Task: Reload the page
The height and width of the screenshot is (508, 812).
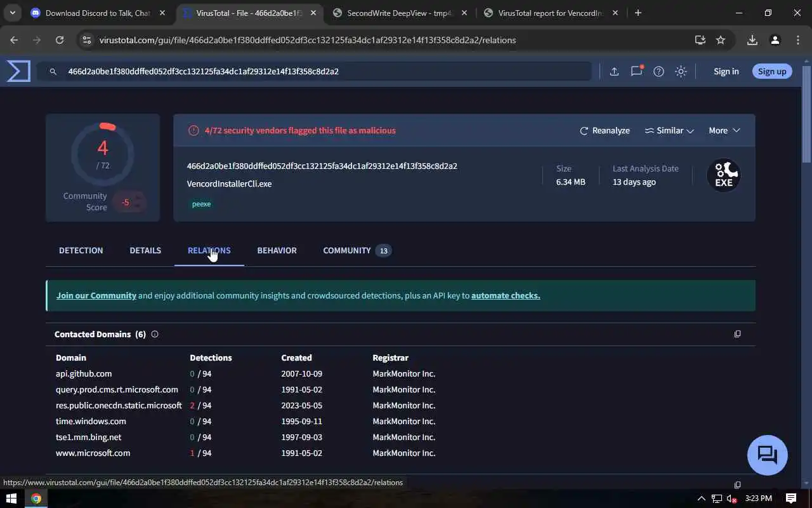Action: (x=60, y=40)
